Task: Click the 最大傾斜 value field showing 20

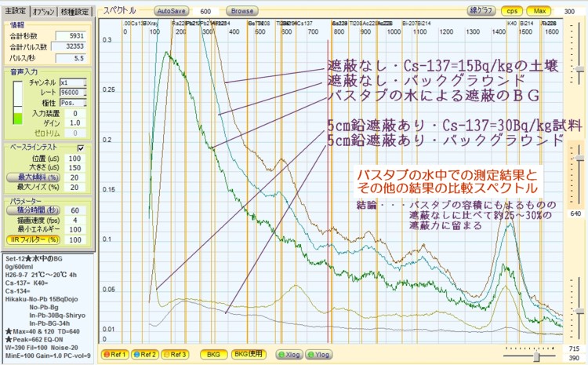Action: (75, 177)
